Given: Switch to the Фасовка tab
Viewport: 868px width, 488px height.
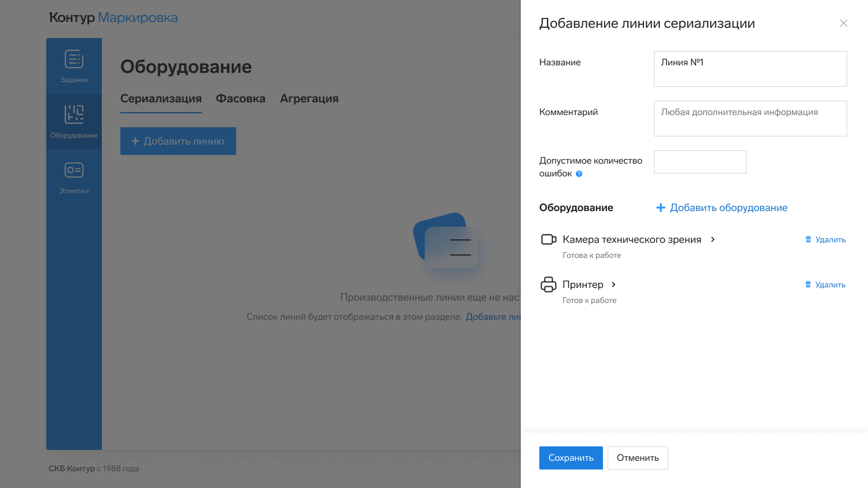Looking at the screenshot, I should [x=241, y=99].
